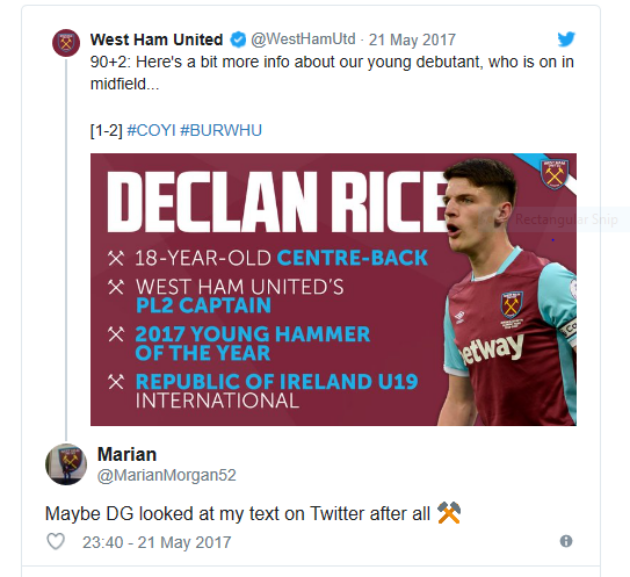The height and width of the screenshot is (577, 630).
Task: Open the quoted tweet date 21 May 2017
Action: click(x=412, y=40)
